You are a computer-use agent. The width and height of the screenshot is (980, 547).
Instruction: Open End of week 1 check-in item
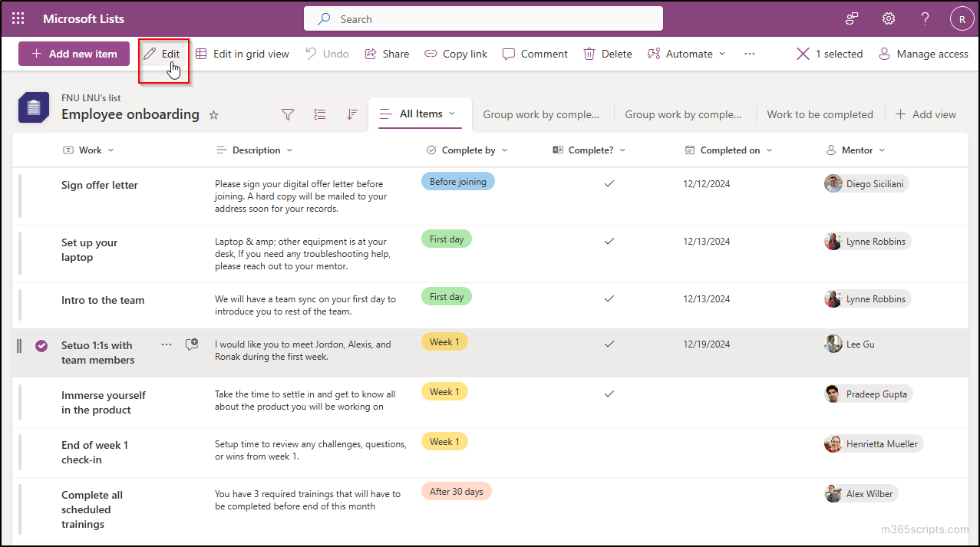point(95,453)
